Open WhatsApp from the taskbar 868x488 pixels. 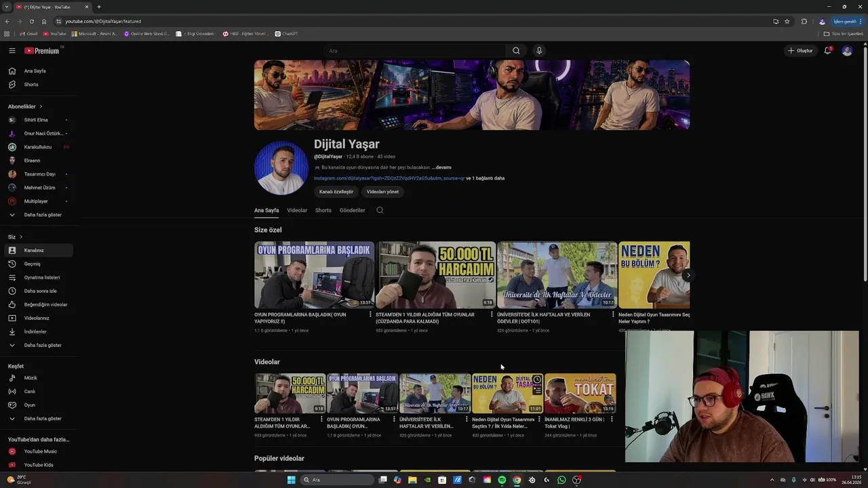point(561,480)
